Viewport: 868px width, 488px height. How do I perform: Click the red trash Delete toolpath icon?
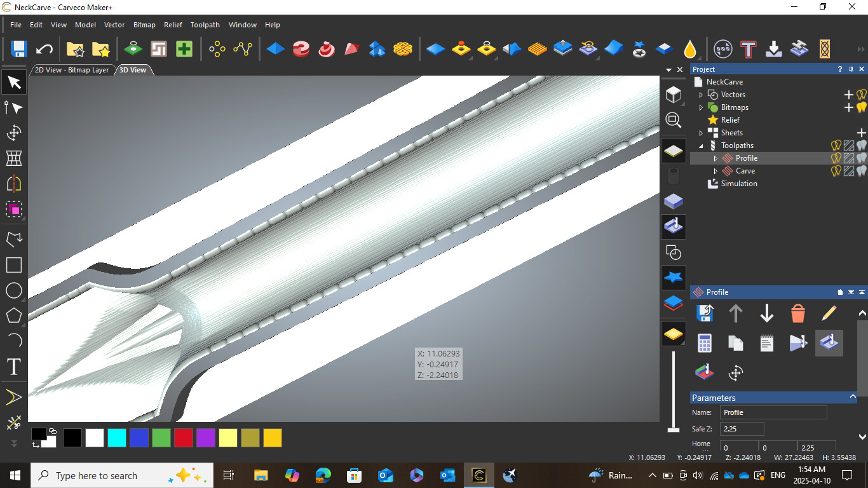798,313
